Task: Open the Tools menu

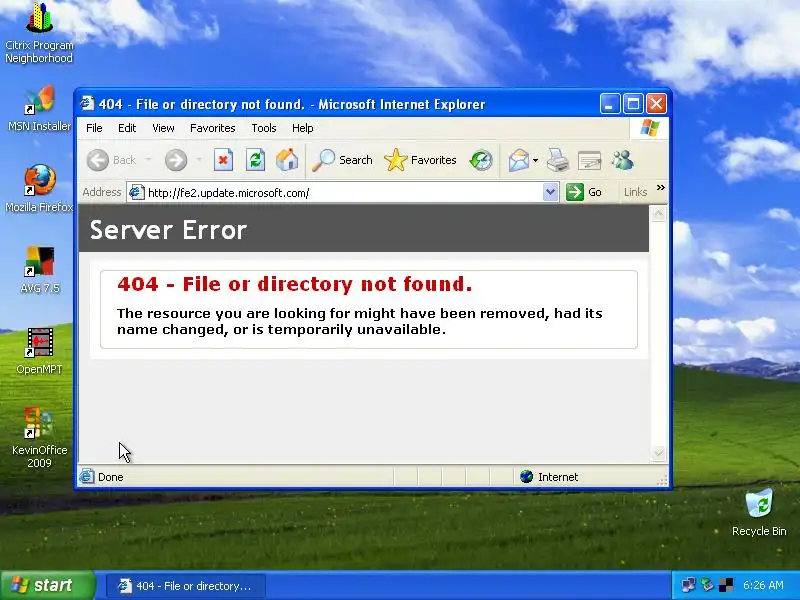Action: (x=264, y=128)
